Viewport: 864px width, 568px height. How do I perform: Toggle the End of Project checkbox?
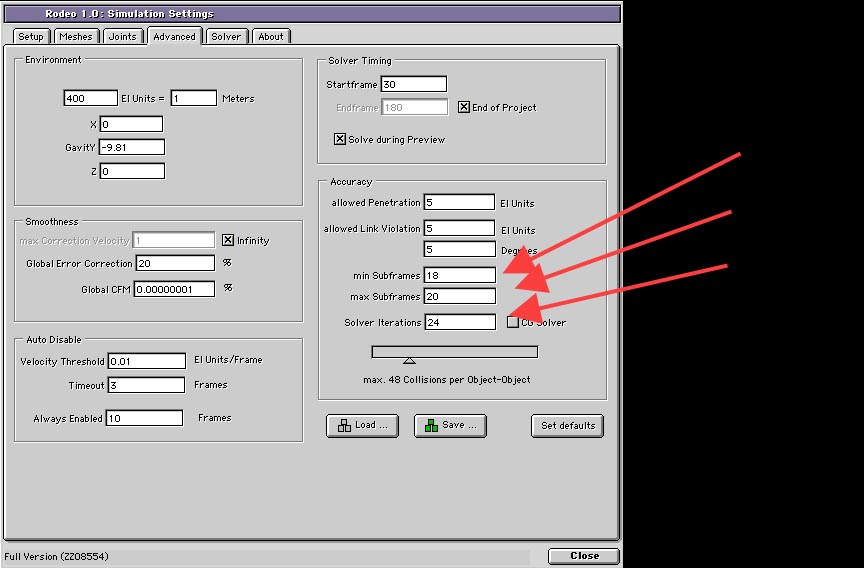click(x=464, y=108)
